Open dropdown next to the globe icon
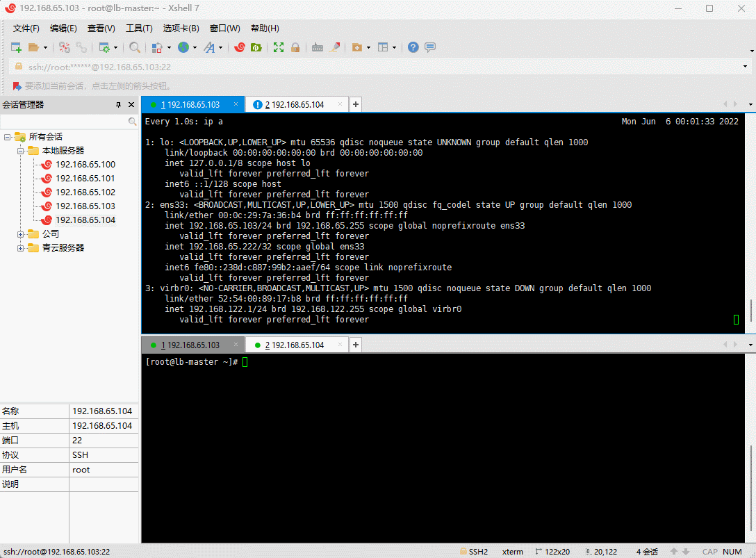The width and height of the screenshot is (756, 558). click(x=195, y=47)
